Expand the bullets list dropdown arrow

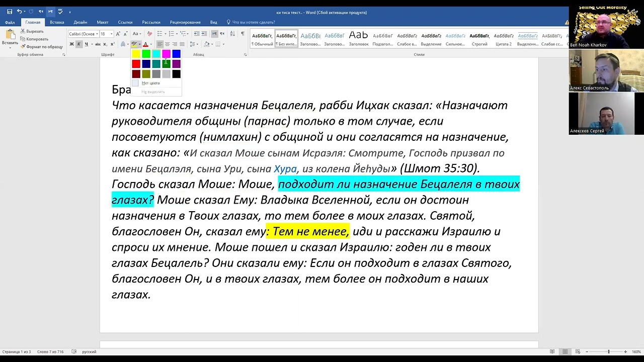[x=166, y=34]
